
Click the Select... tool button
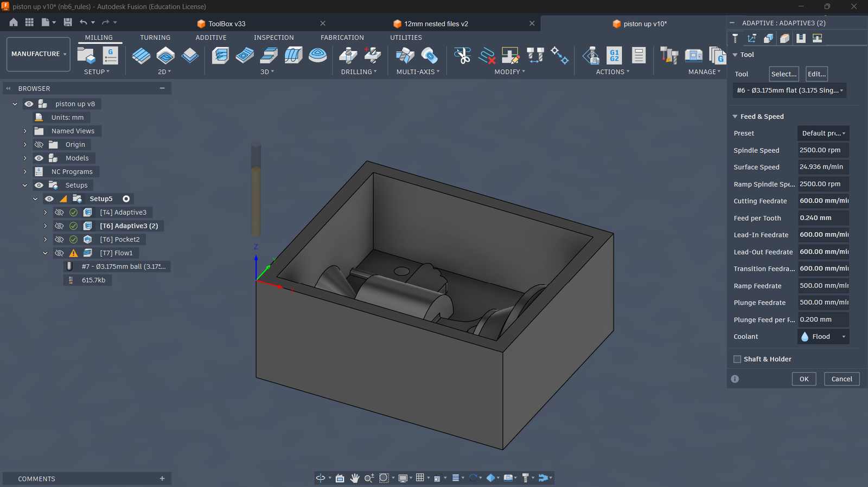pyautogui.click(x=784, y=74)
